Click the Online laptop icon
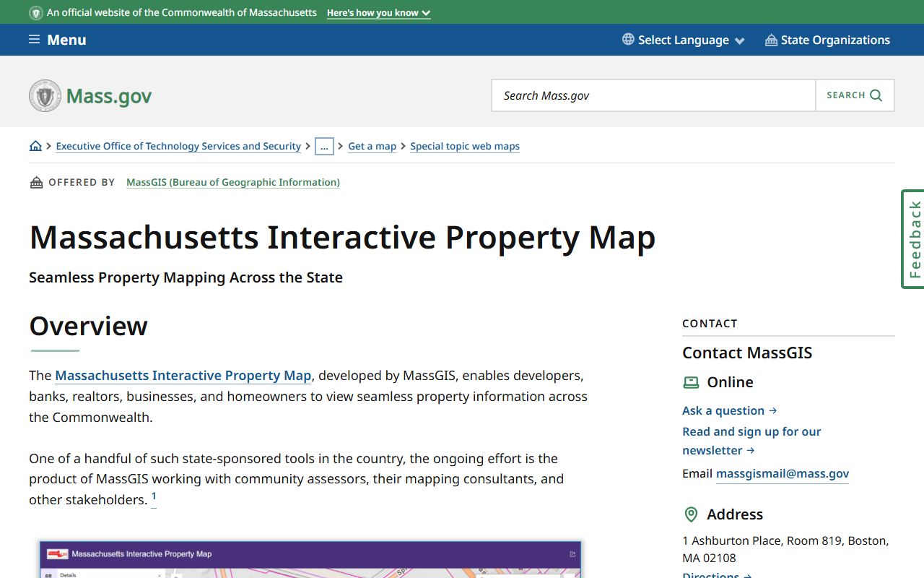924x578 pixels. tap(691, 382)
